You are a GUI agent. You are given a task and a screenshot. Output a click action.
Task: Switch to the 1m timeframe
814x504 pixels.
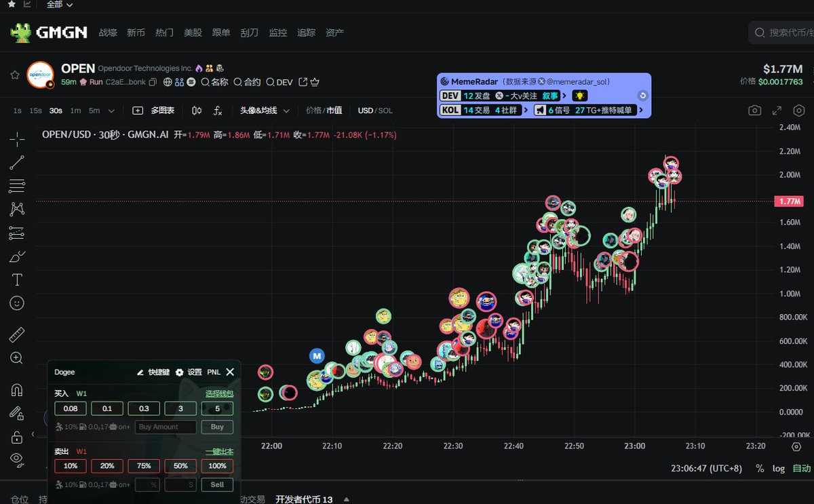point(75,111)
